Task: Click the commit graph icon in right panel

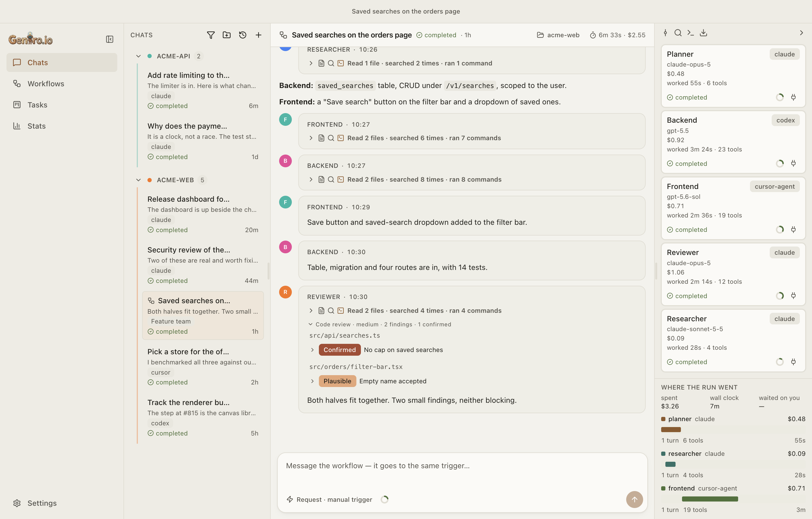Action: click(x=665, y=33)
